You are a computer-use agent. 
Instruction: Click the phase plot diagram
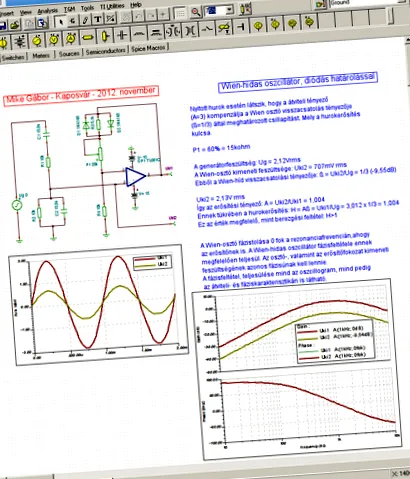tap(308, 408)
